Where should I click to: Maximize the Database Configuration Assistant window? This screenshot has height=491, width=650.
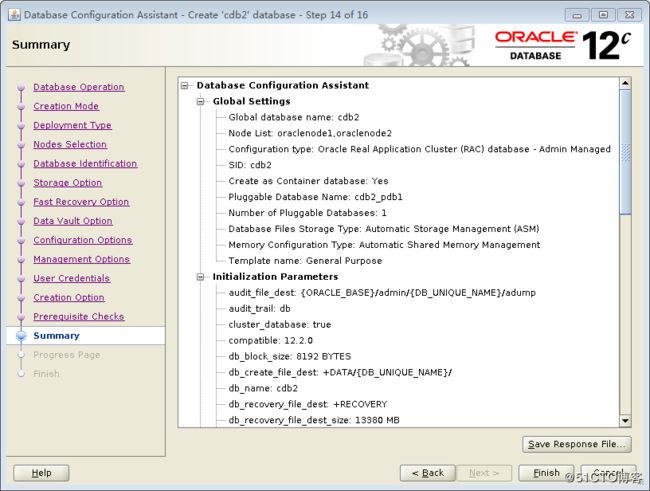coord(603,15)
